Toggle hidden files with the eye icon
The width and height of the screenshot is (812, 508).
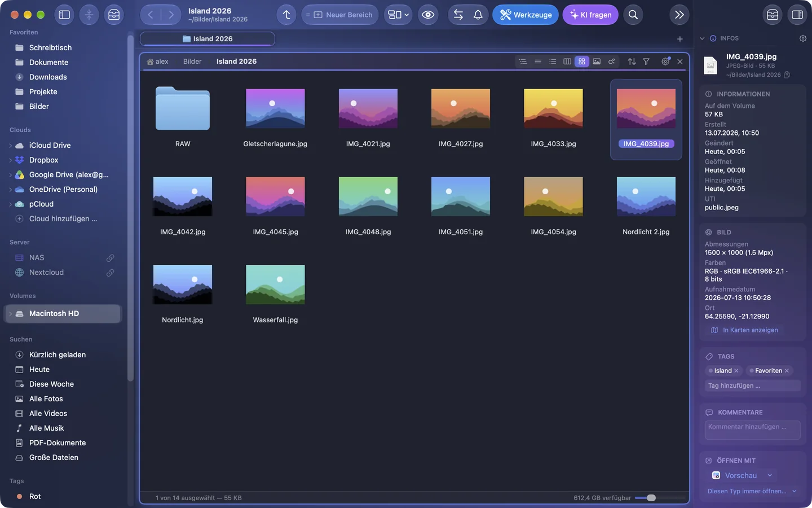coord(428,15)
